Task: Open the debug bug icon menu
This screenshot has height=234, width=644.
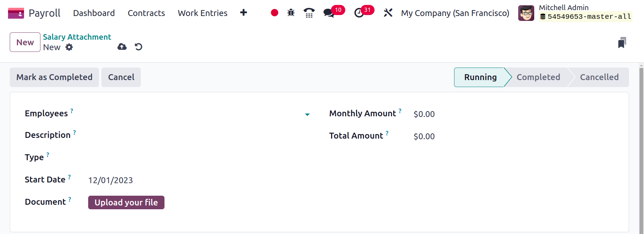Action: pyautogui.click(x=291, y=13)
